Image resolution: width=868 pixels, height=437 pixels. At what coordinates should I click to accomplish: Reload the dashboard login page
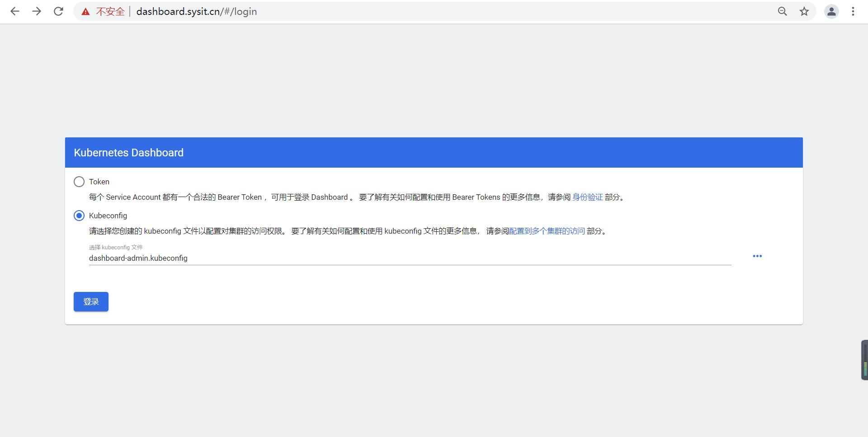tap(58, 11)
